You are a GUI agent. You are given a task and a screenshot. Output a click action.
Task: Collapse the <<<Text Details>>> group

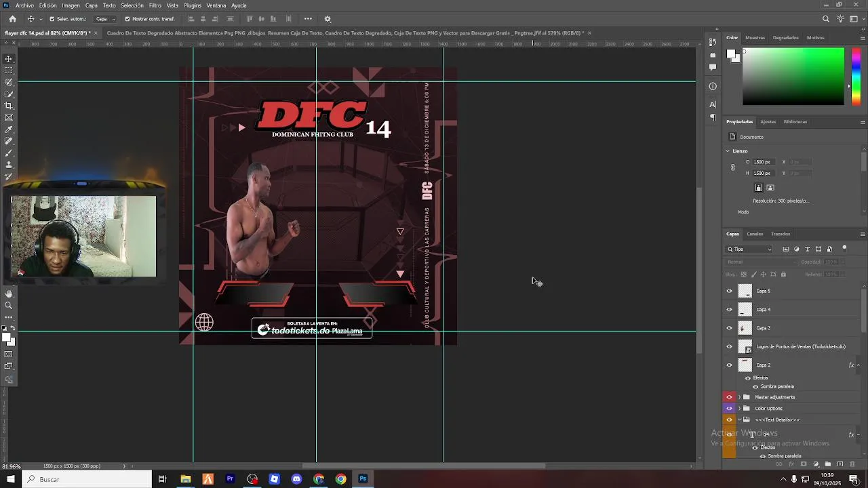point(739,420)
